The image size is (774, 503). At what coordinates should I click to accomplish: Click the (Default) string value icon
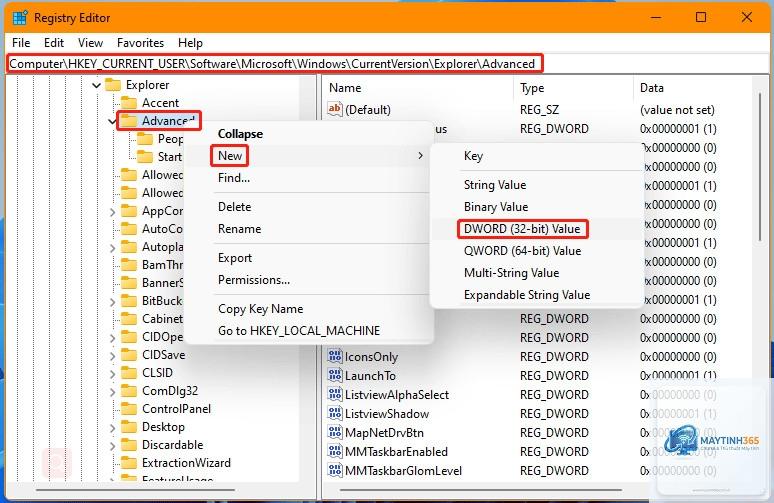pos(335,109)
